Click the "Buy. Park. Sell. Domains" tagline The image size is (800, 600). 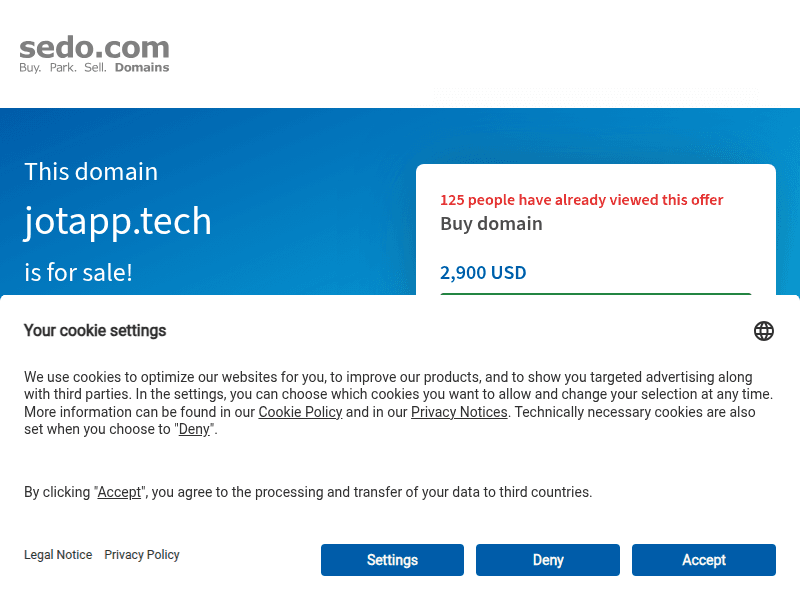tap(94, 67)
